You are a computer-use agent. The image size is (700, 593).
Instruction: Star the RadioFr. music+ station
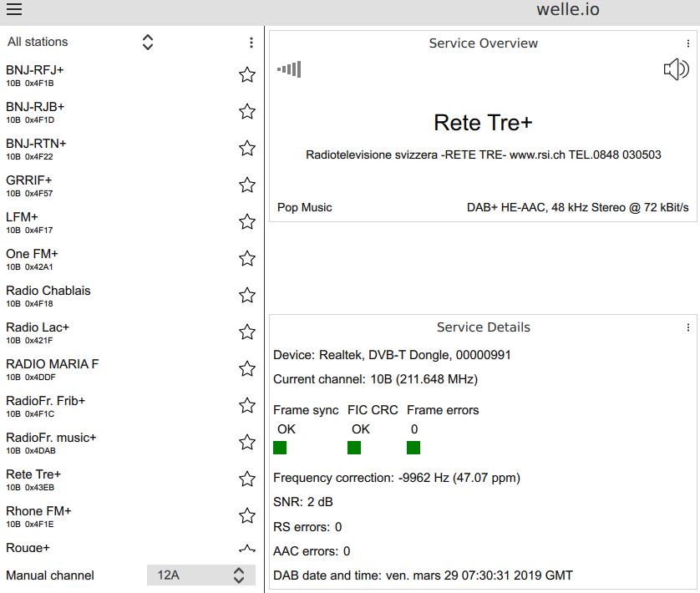[x=247, y=442]
